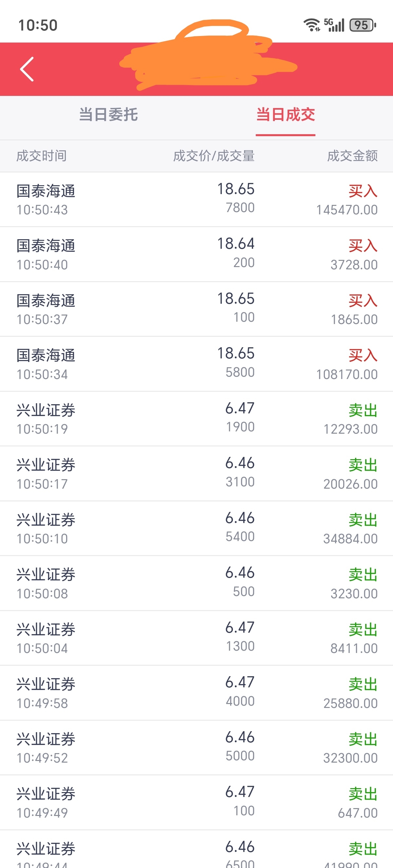Select the 兴业证券 sale worth 32300.00
The image size is (393, 868).
[x=196, y=748]
